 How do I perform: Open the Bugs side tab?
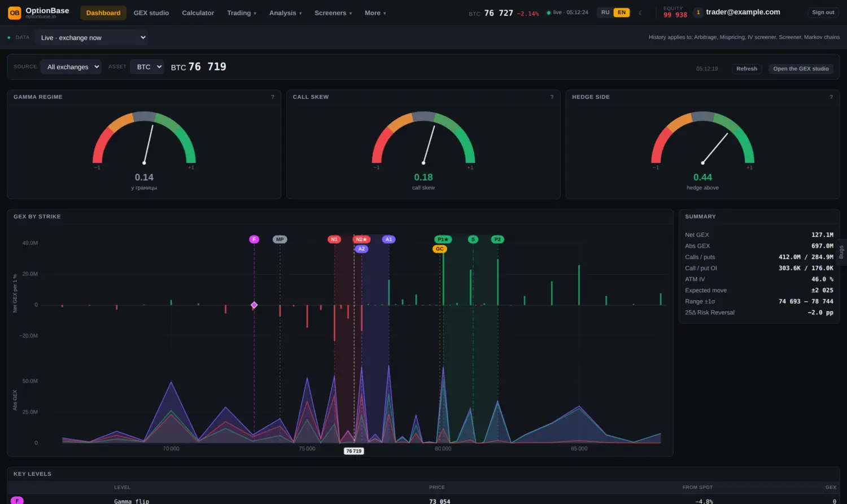click(x=841, y=252)
